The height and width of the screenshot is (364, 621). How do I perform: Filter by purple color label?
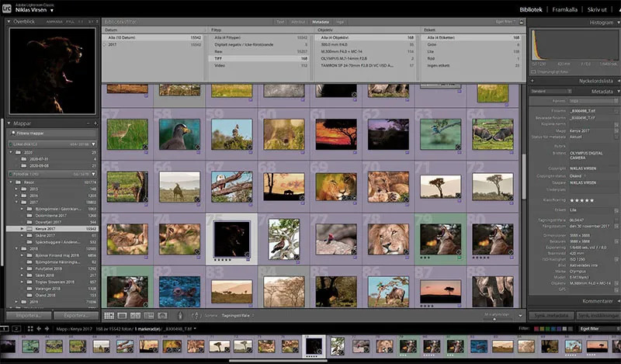tap(559, 329)
